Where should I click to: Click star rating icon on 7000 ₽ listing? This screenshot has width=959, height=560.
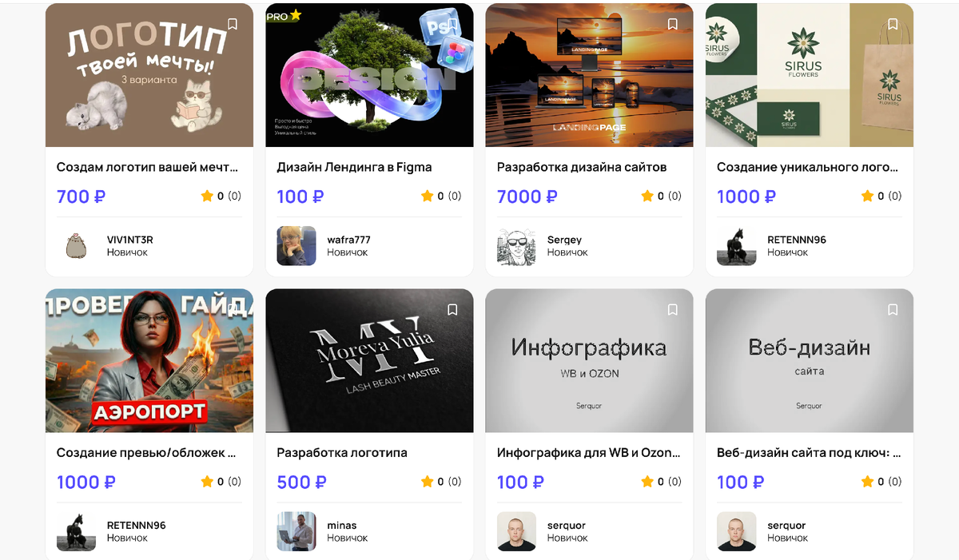click(x=647, y=196)
